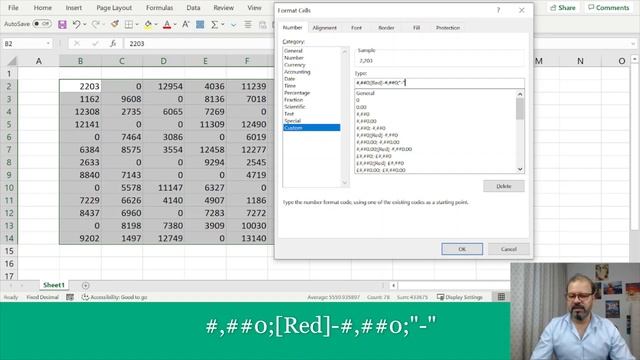The image size is (640, 360).
Task: Open the Data ribbon tab
Action: [193, 8]
